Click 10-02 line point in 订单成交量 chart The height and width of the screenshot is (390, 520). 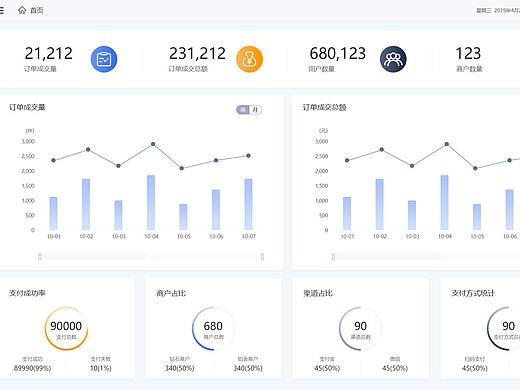point(88,150)
